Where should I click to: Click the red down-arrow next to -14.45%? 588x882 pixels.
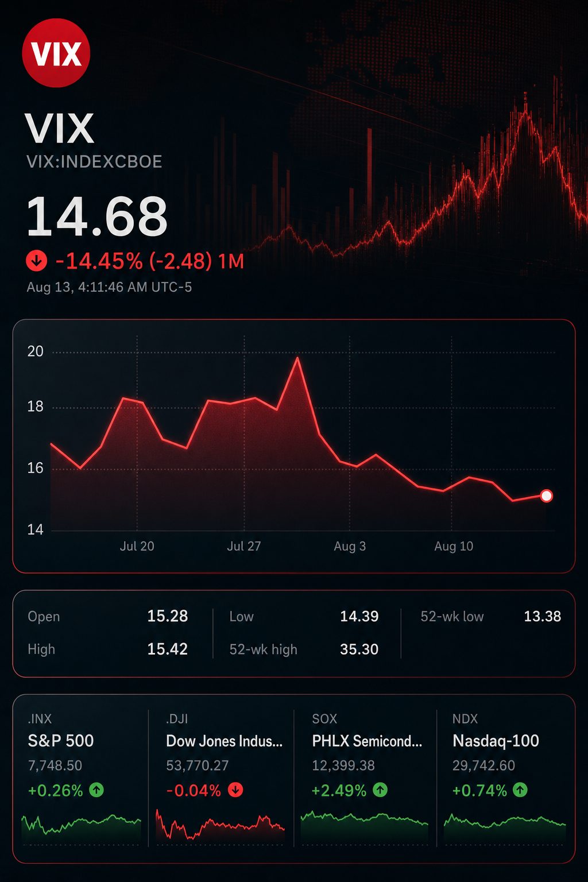tap(36, 261)
